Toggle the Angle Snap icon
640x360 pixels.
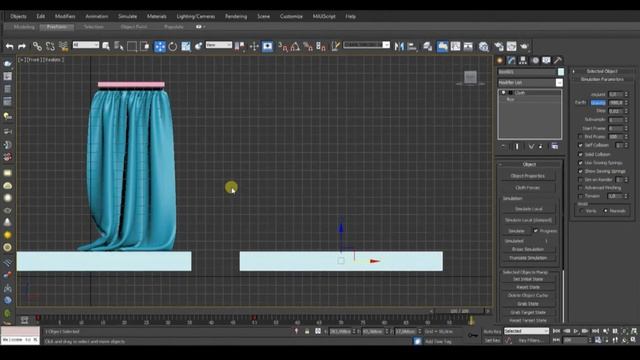pos(295,47)
